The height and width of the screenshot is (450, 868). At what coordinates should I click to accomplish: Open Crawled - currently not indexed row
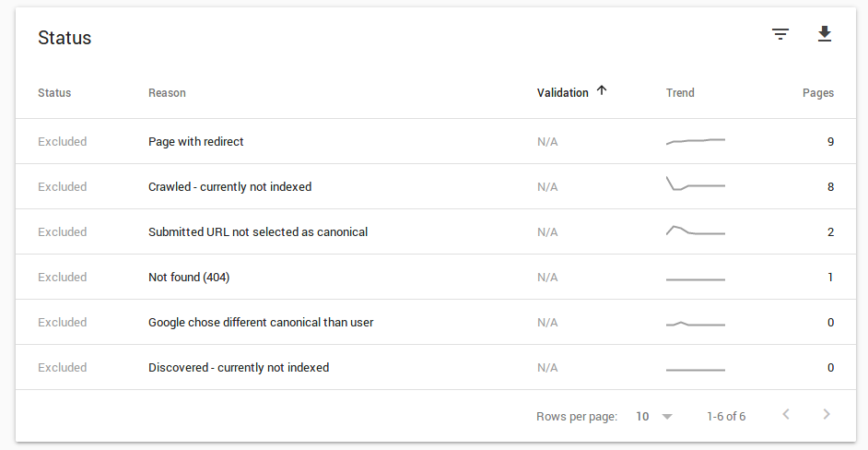(x=229, y=187)
